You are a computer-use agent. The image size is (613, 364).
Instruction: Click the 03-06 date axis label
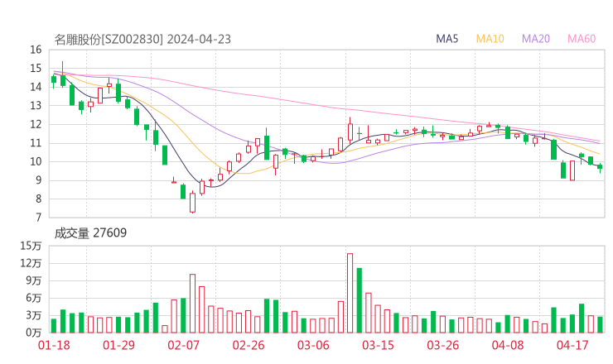coord(313,345)
